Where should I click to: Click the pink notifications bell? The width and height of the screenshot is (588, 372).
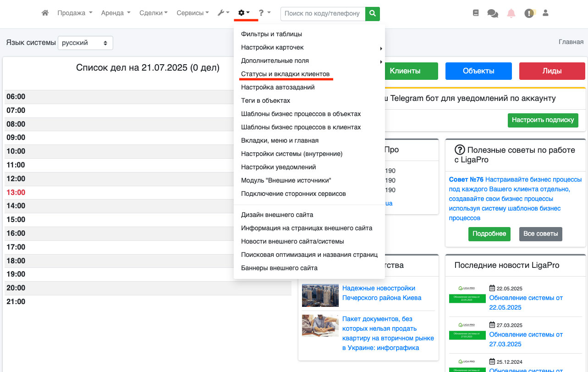511,13
